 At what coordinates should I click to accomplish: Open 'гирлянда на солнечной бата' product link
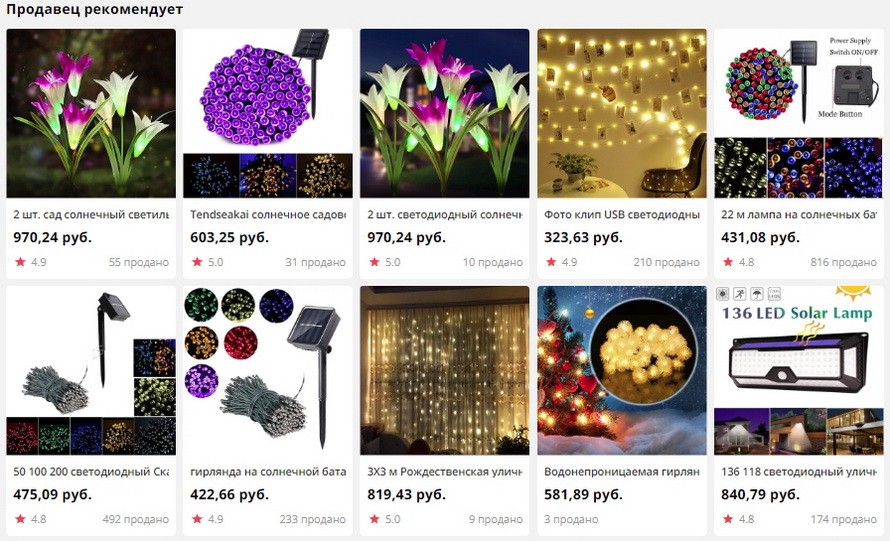(267, 472)
